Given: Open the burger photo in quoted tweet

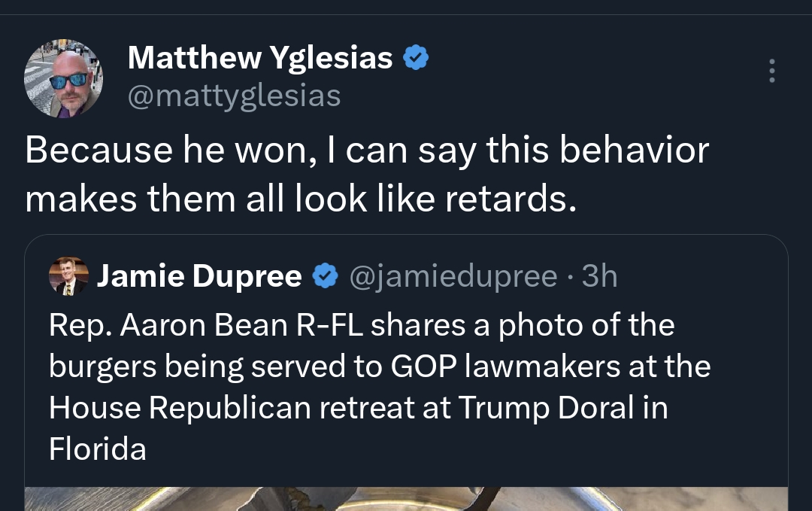Looking at the screenshot, I should [x=406, y=498].
